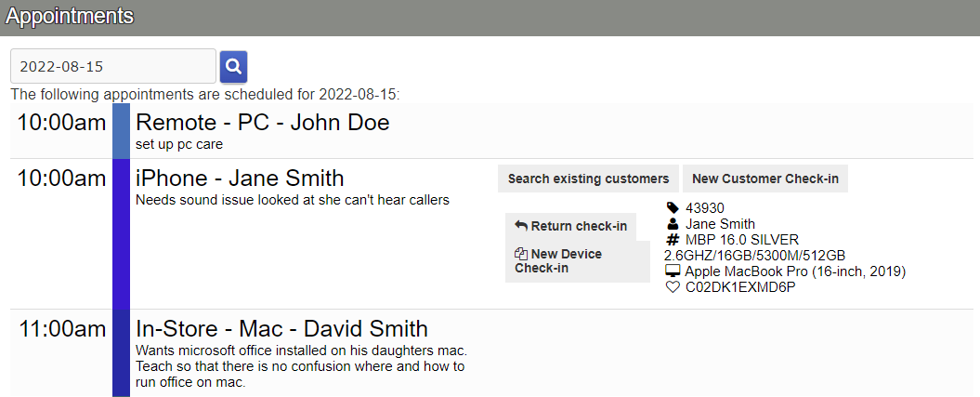Focus the appointment date field
980x397 pixels.
(x=112, y=67)
